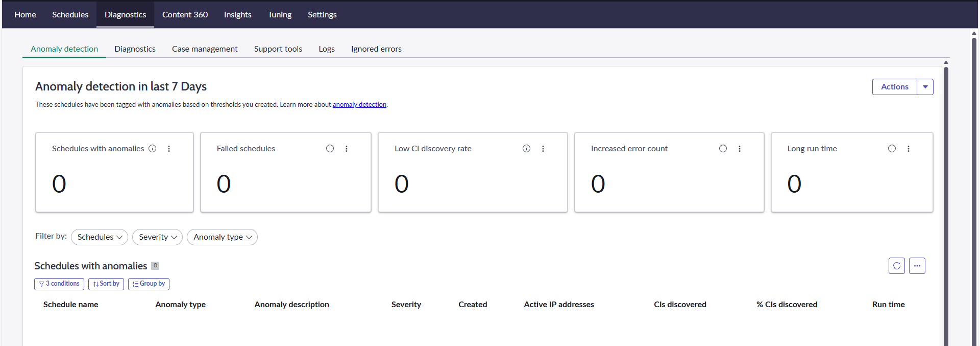
Task: Open the Tuning menu
Action: (x=280, y=14)
